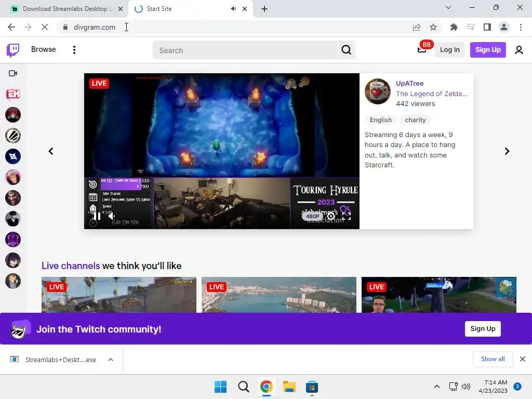Click the search magnifier button
Viewport: 532px width, 399px height.
pos(346,50)
